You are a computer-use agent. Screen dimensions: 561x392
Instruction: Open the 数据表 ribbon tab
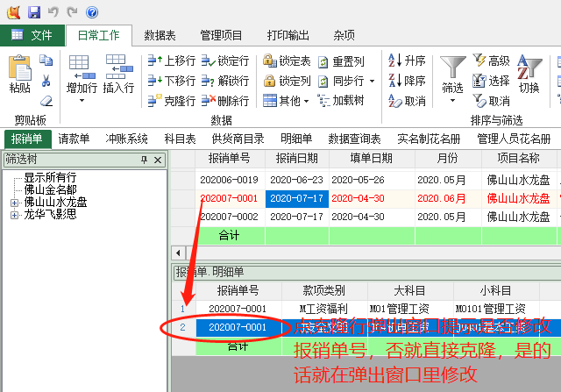point(160,35)
